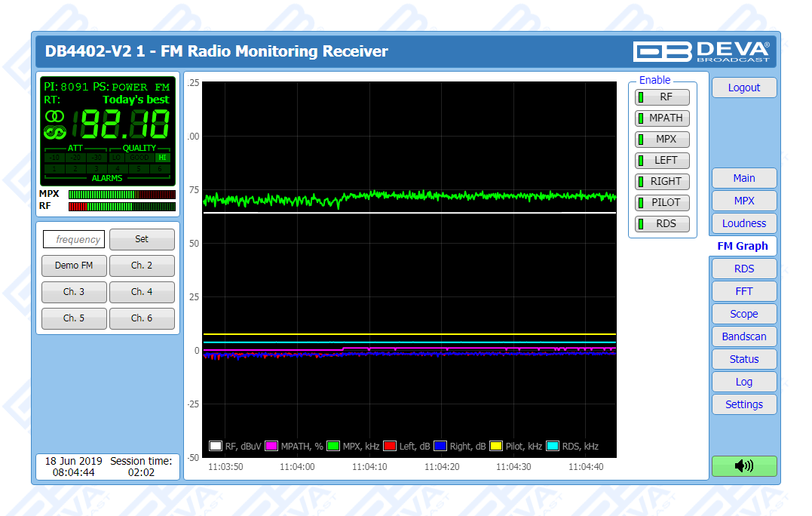Toggle RF graph line enable

(x=662, y=97)
